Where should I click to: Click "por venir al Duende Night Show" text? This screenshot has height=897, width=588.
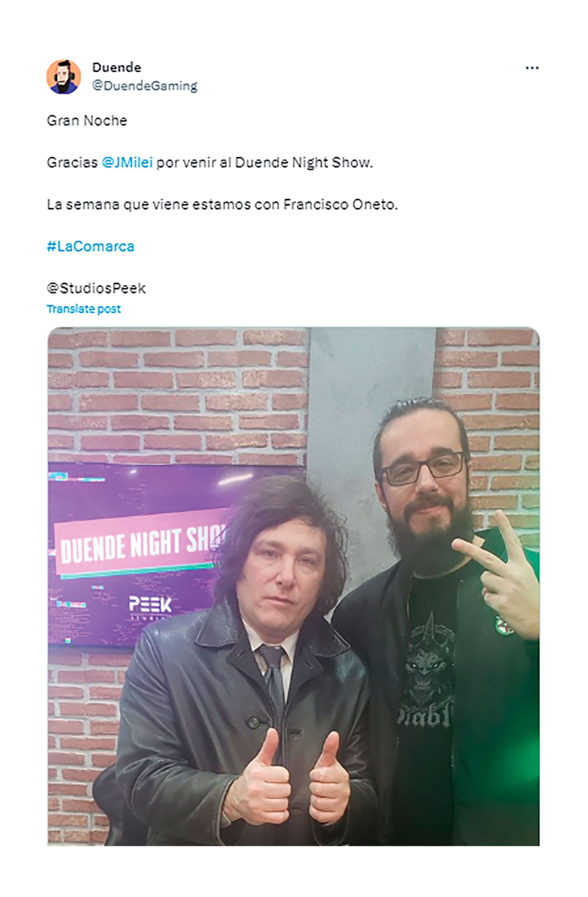[x=264, y=162]
